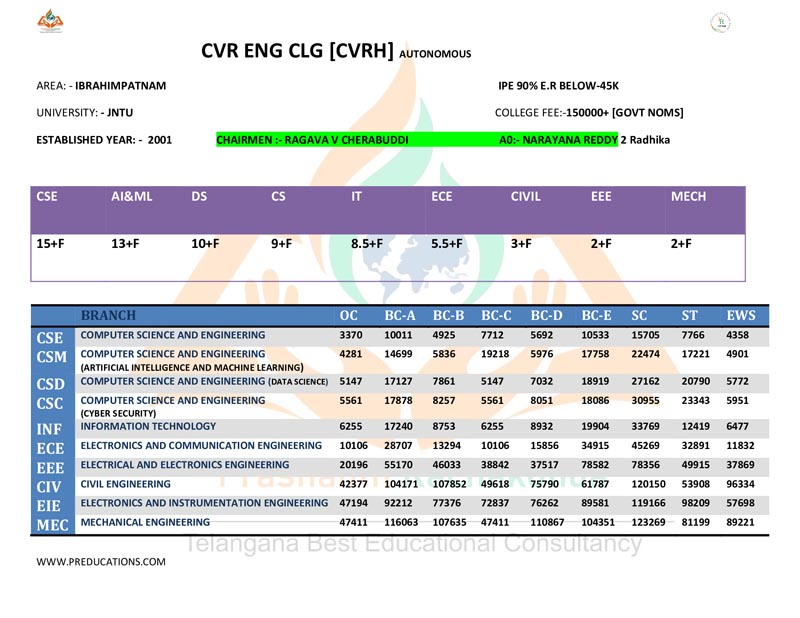Image resolution: width=800 pixels, height=618 pixels.
Task: Click BC-E rank '34915' in ECE row
Action: (x=595, y=446)
